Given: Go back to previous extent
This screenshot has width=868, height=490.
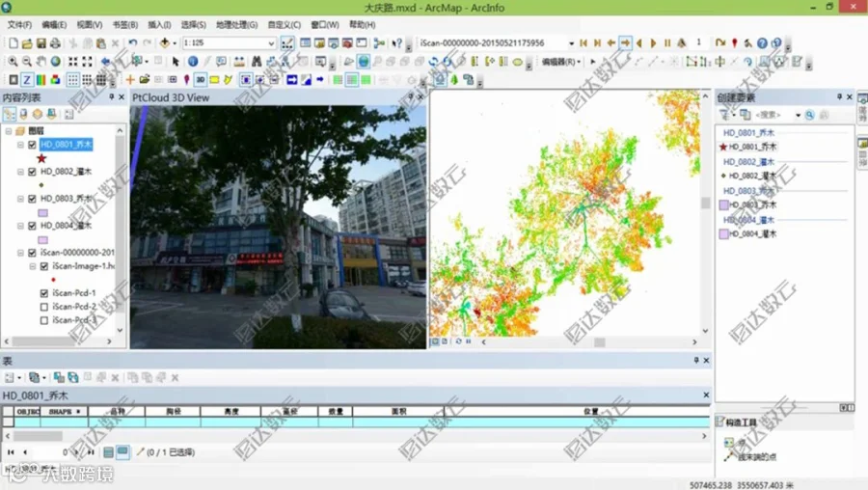Looking at the screenshot, I should (x=105, y=62).
